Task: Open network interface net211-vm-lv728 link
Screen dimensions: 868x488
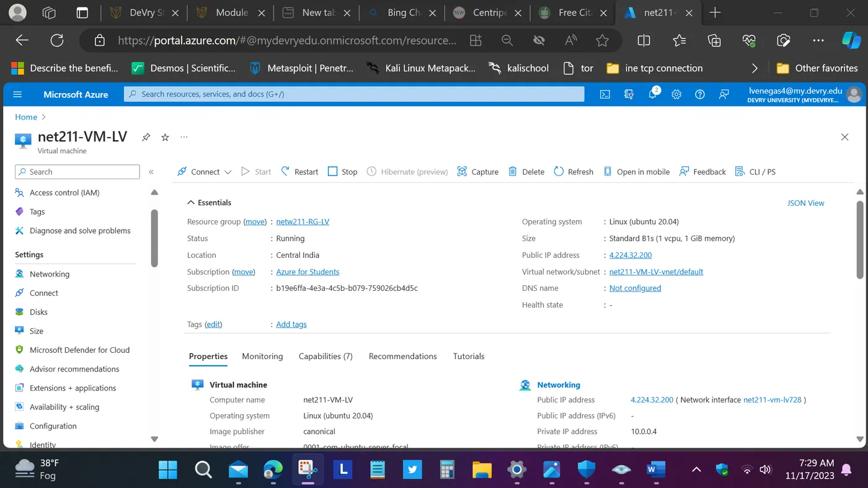Action: point(772,401)
